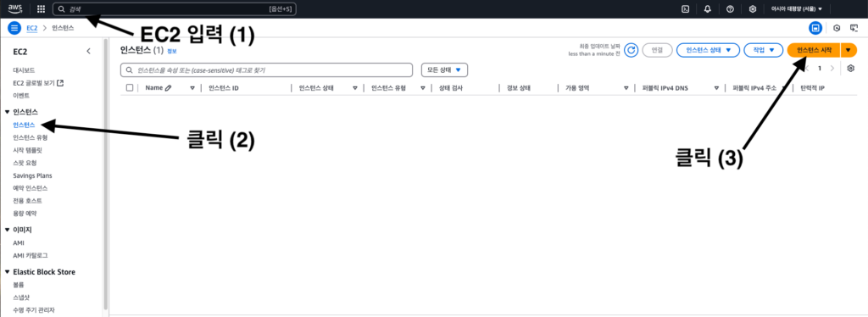The image size is (868, 317).
Task: Click the hexagon clock icon in breadcrumb bar
Action: [837, 28]
